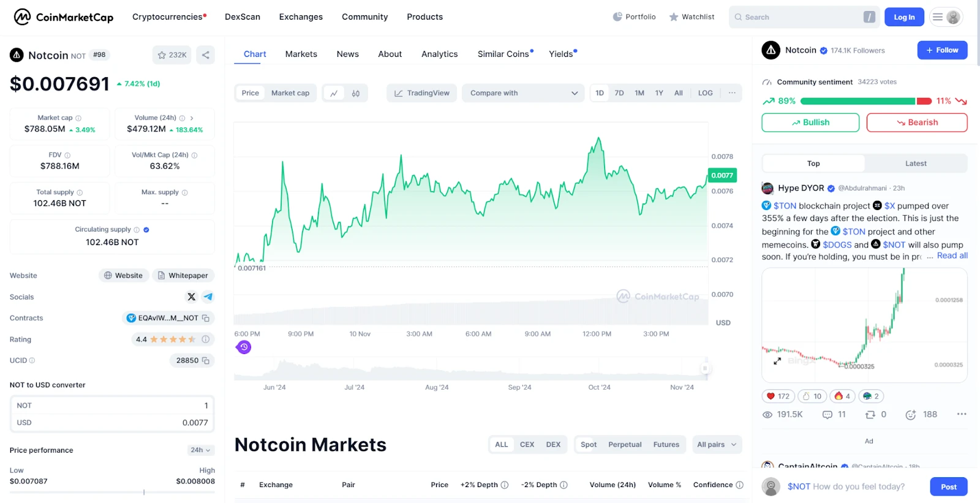Add Notcoin to watchlist with star button

pos(171,55)
